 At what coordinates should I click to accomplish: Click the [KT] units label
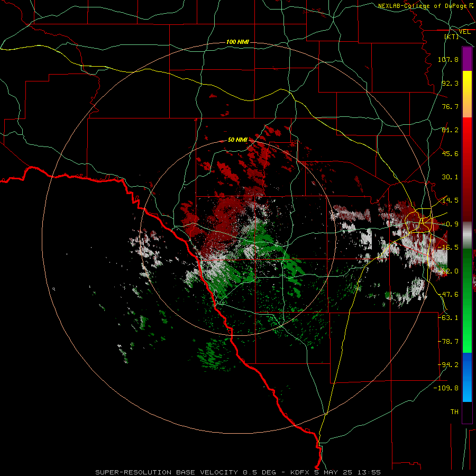452,36
